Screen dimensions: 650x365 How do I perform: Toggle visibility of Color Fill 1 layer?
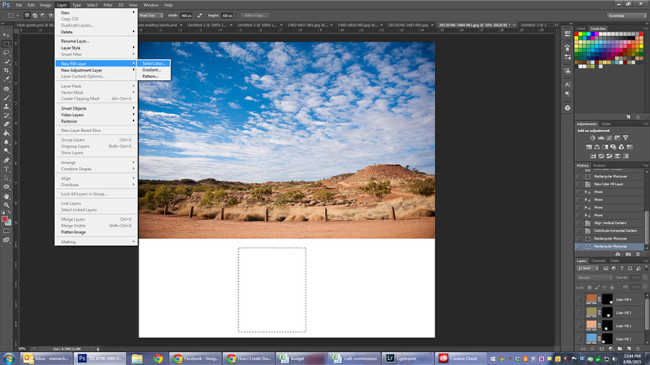pyautogui.click(x=580, y=339)
